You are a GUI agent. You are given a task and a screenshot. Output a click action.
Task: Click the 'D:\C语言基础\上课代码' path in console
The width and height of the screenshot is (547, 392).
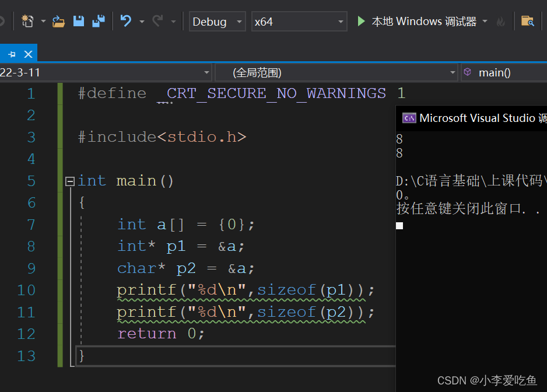coord(471,181)
